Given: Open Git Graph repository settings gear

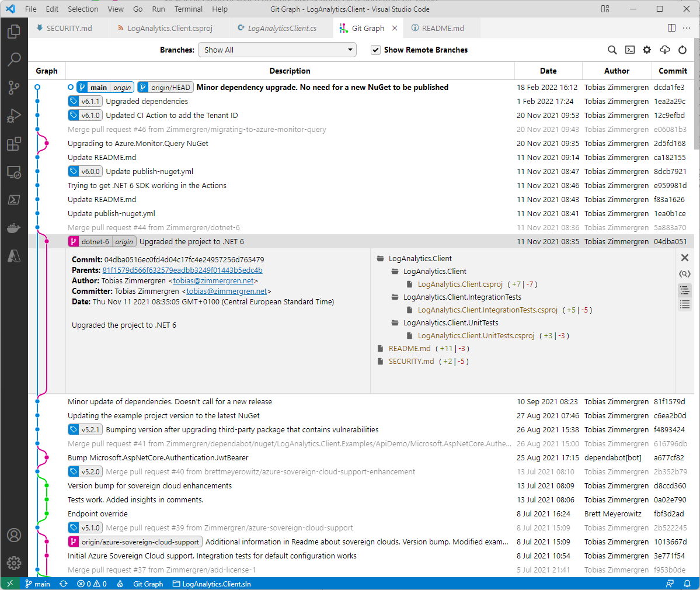Looking at the screenshot, I should click(647, 50).
